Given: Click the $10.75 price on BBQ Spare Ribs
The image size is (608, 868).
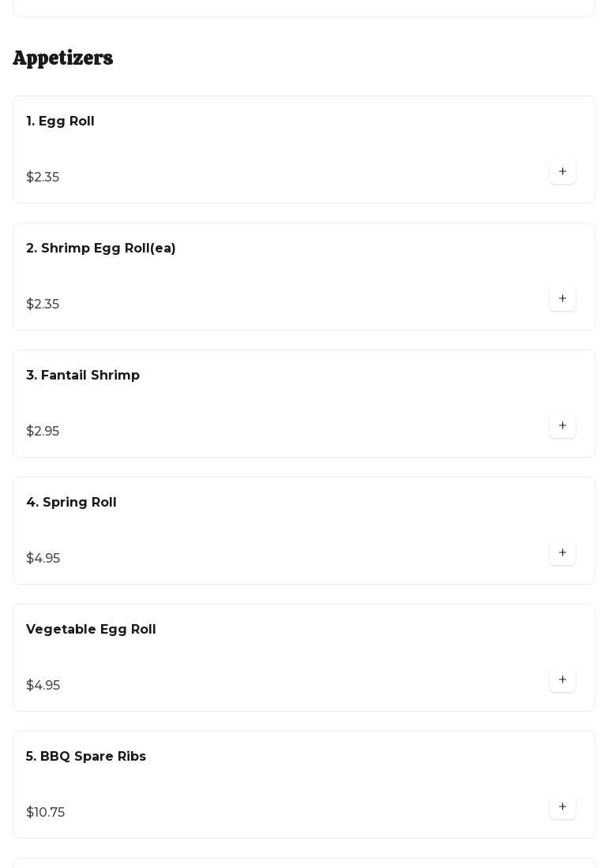Looking at the screenshot, I should tap(46, 813).
